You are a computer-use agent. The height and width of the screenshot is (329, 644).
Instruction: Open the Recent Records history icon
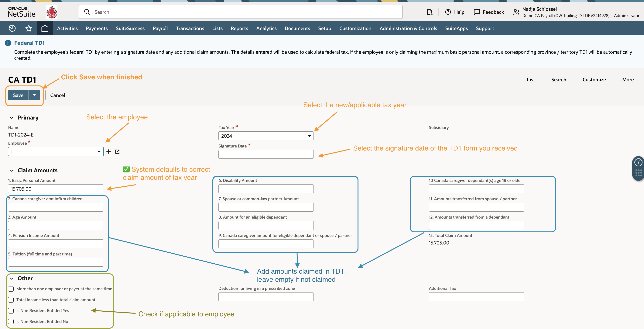[12, 28]
